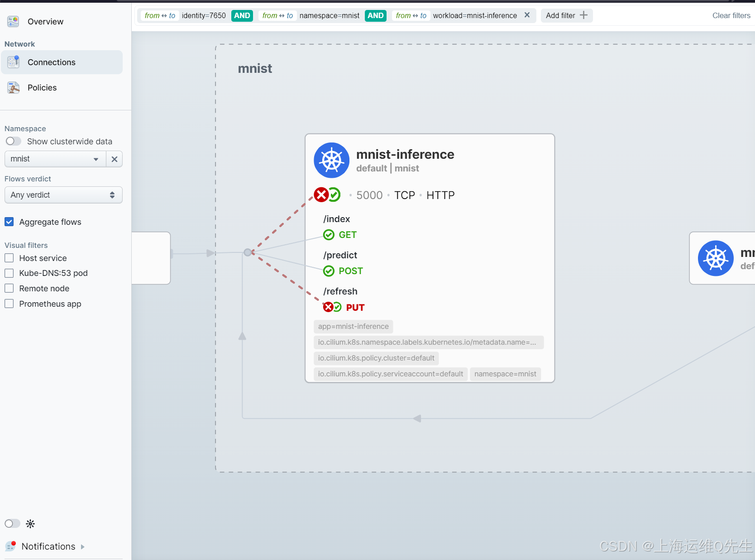Click Add filter button
Screen dimensions: 755x560
point(567,15)
